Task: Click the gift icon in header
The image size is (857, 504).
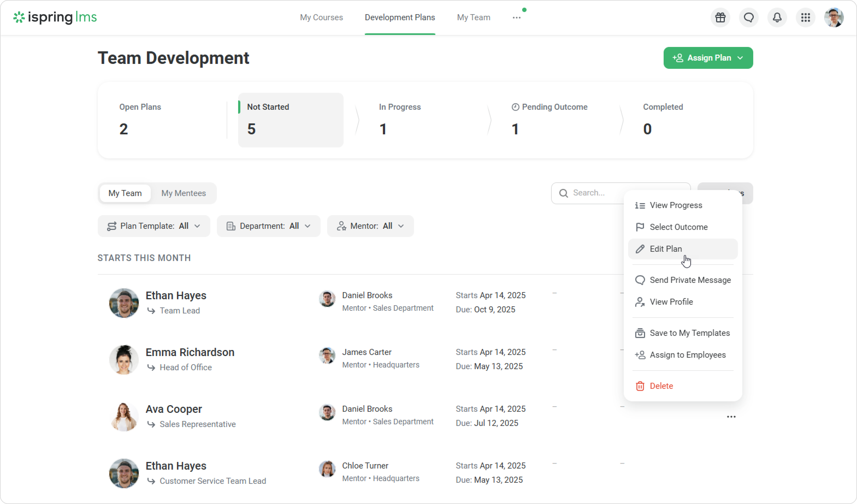Action: coord(720,17)
